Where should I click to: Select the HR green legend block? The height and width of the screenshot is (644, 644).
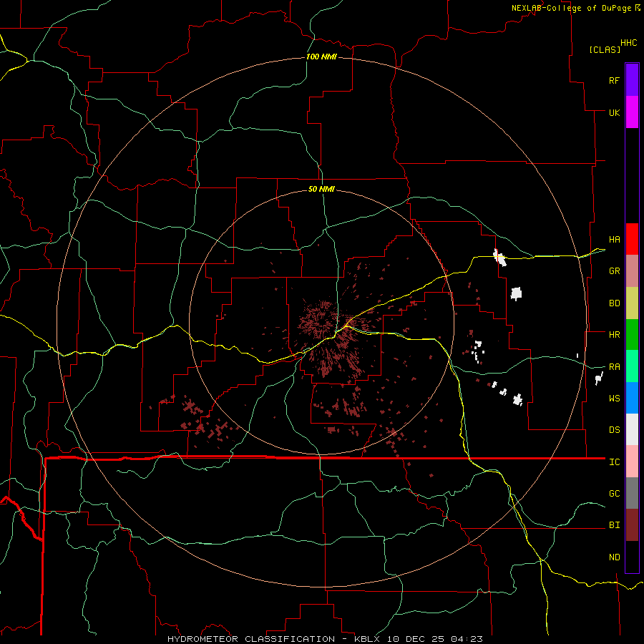point(632,335)
